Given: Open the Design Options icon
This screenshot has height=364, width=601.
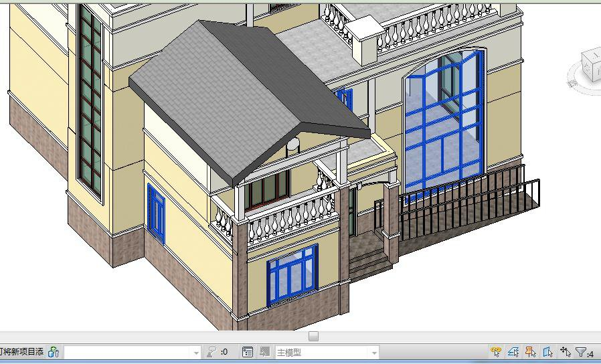Looking at the screenshot, I should point(248,352).
